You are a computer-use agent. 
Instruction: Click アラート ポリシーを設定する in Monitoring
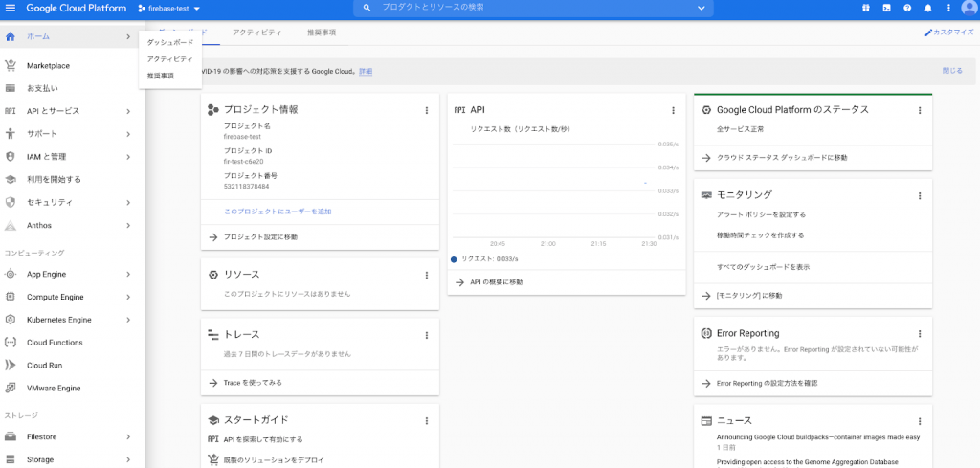tap(761, 214)
